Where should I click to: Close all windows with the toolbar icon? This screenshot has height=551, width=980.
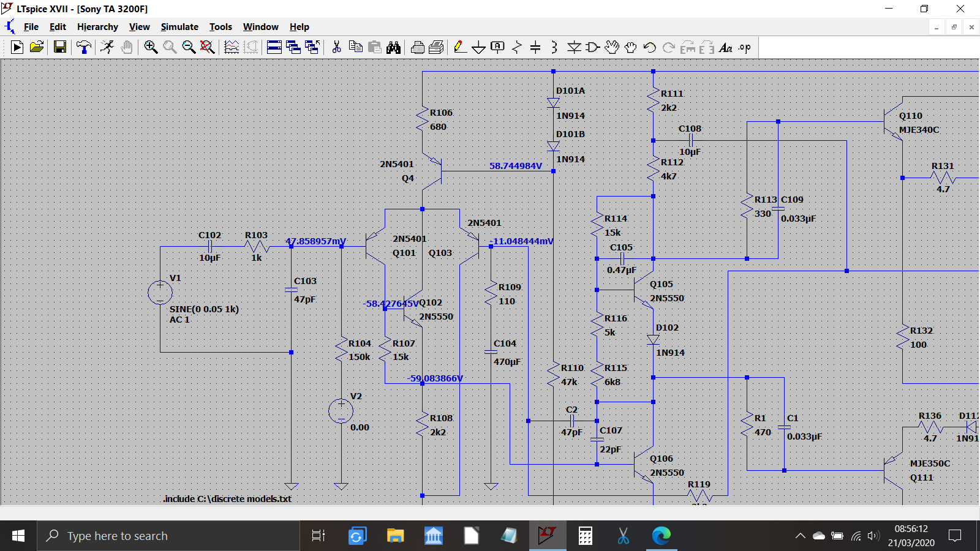[312, 47]
